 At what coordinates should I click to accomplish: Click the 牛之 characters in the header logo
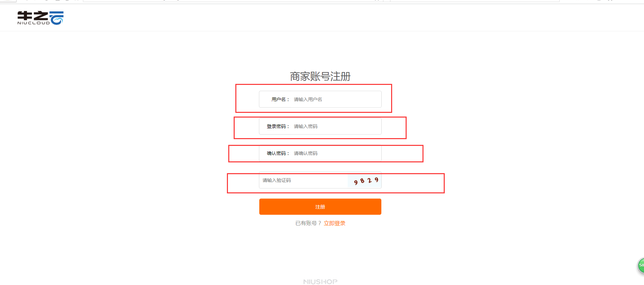coord(33,16)
